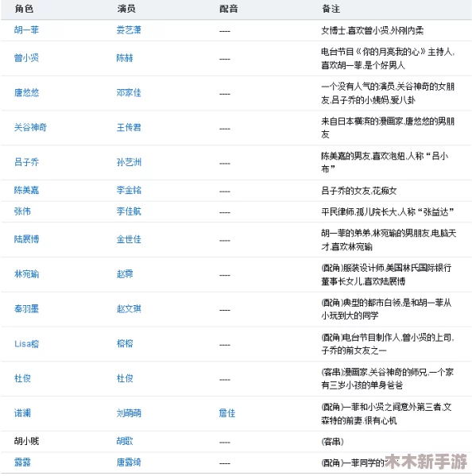Select the 诺澜 note about 意外第三者
The width and height of the screenshot is (472, 476).
pos(386,414)
